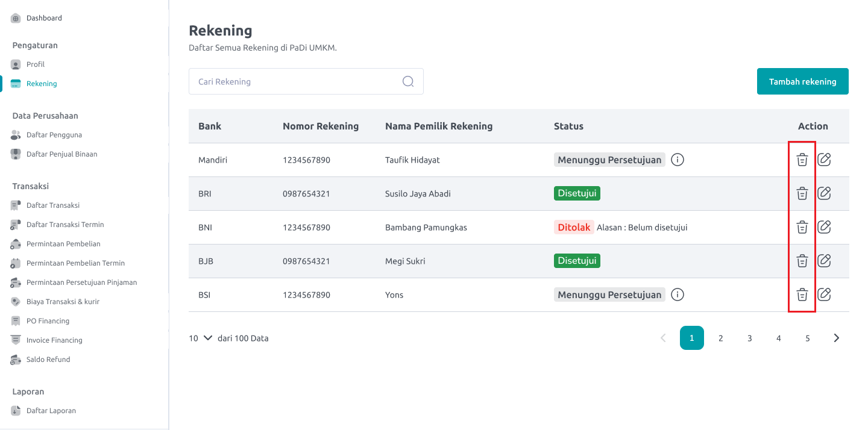The height and width of the screenshot is (430, 868).
Task: Click Disetujui badge in BRI row
Action: click(x=577, y=193)
